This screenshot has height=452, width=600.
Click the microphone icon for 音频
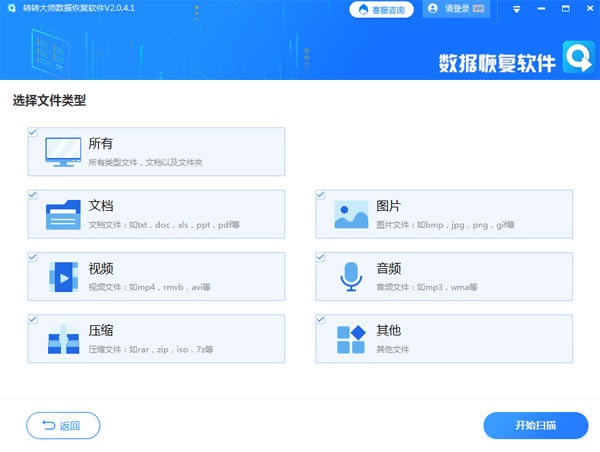point(351,277)
